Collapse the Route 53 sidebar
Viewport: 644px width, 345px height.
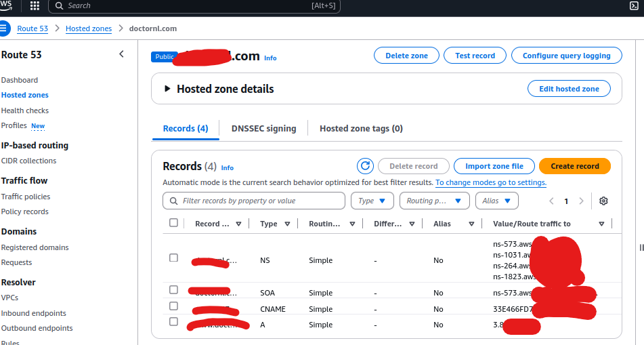pos(121,54)
